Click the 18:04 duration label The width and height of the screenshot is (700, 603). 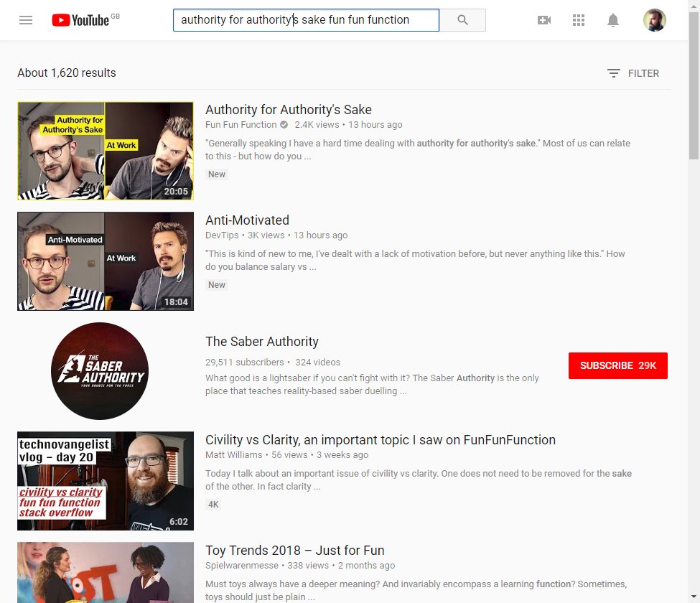point(176,302)
